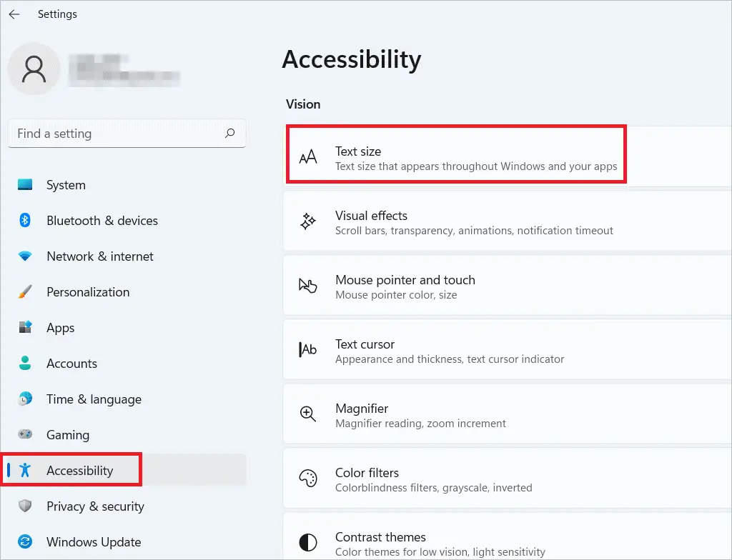Click the Text cursor Ab icon

click(x=308, y=349)
